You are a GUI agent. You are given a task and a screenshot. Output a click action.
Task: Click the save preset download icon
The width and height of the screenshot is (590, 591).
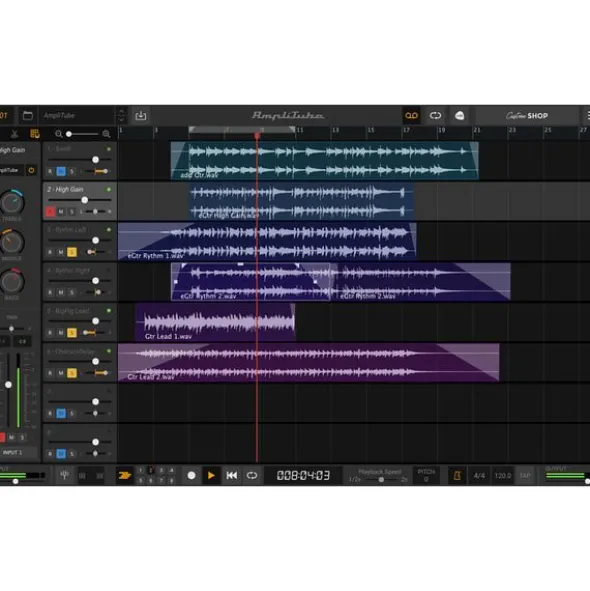pos(141,116)
